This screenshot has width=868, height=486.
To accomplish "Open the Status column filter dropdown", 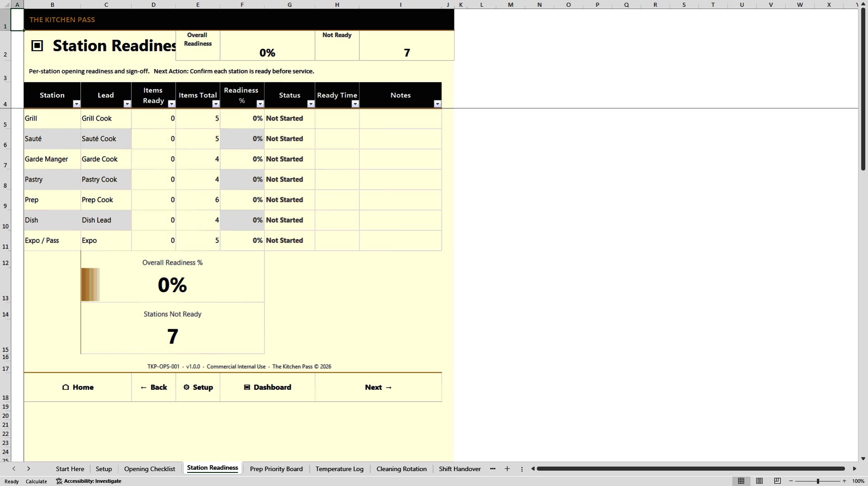I will click(311, 104).
